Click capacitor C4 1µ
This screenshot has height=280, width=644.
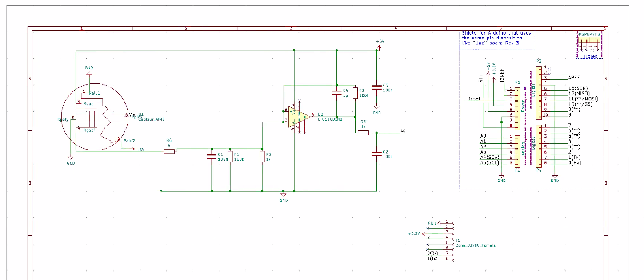(336, 93)
